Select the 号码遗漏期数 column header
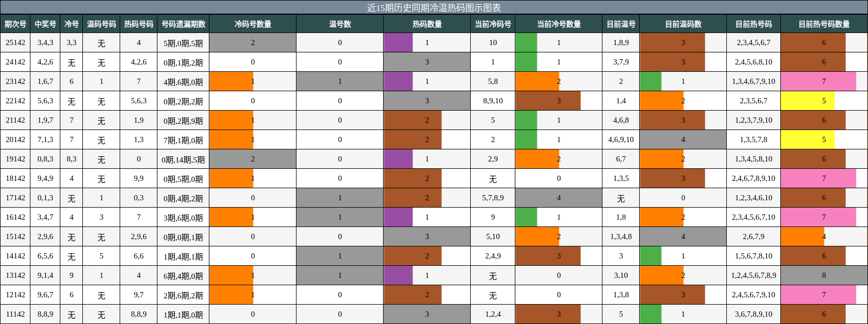 tap(183, 24)
